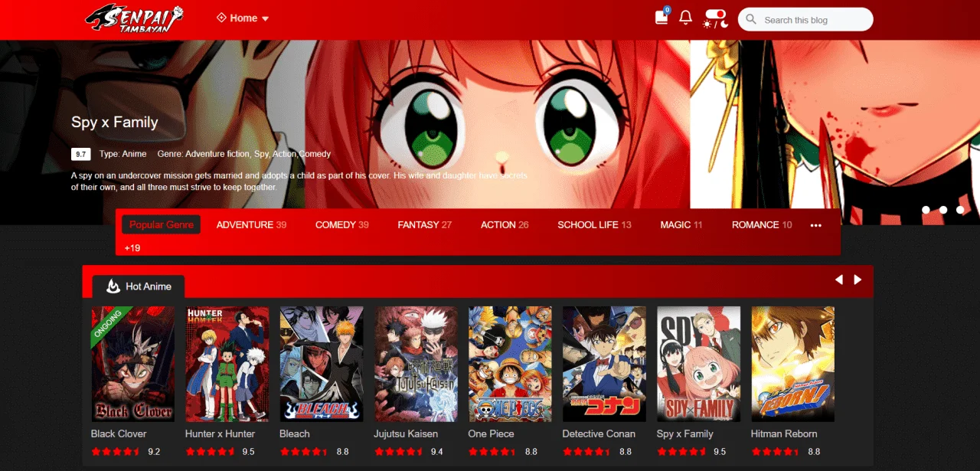The image size is (980, 471).
Task: Open the Spy x Family banner title
Action: click(x=114, y=122)
